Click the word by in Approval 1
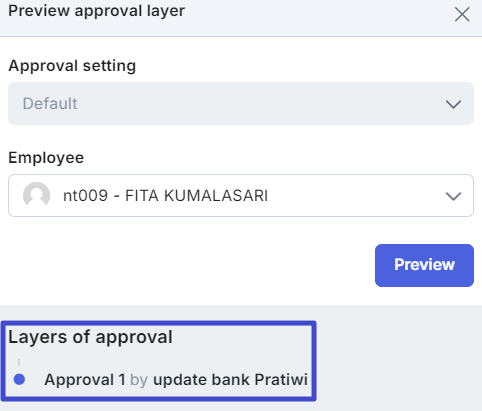This screenshot has height=411, width=482. click(139, 380)
